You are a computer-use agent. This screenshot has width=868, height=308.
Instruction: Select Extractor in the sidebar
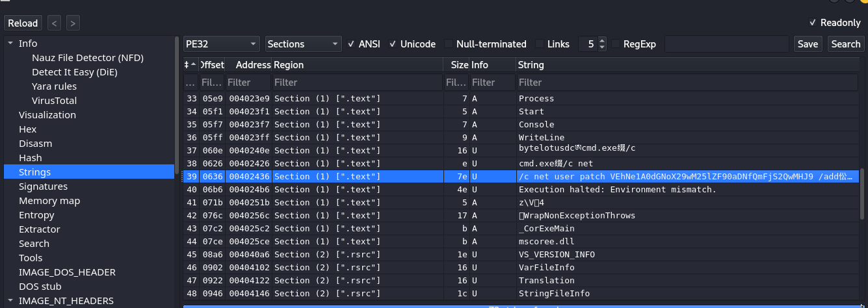(x=39, y=229)
